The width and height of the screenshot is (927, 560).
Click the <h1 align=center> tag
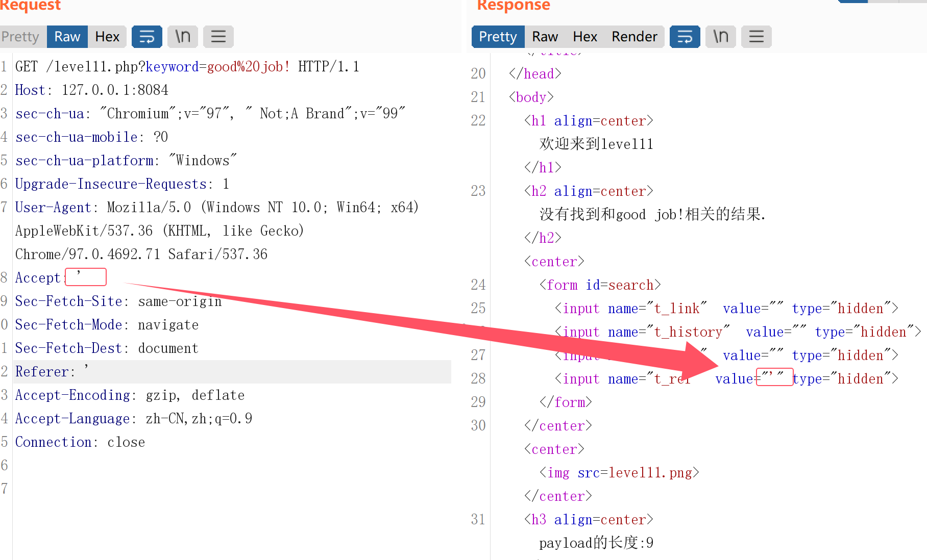[589, 121]
